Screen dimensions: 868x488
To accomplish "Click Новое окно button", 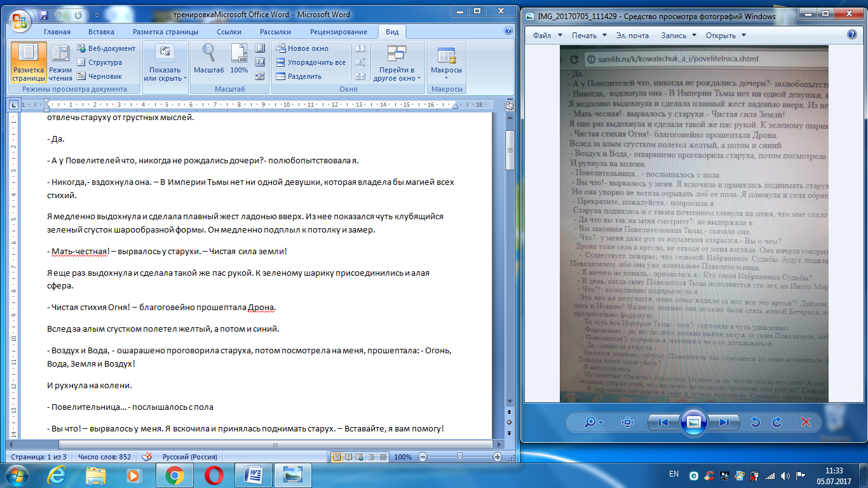I will 302,48.
